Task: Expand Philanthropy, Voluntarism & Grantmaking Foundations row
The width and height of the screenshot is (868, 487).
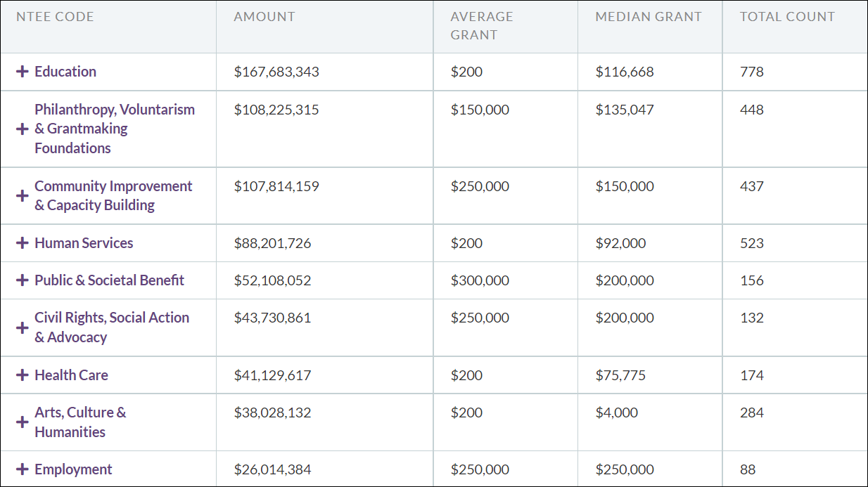Action: (x=23, y=129)
